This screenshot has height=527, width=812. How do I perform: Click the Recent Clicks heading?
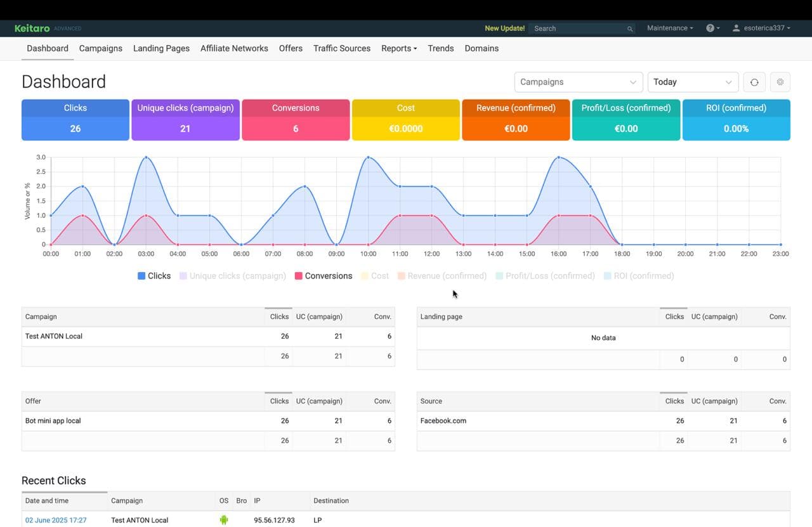pos(54,481)
